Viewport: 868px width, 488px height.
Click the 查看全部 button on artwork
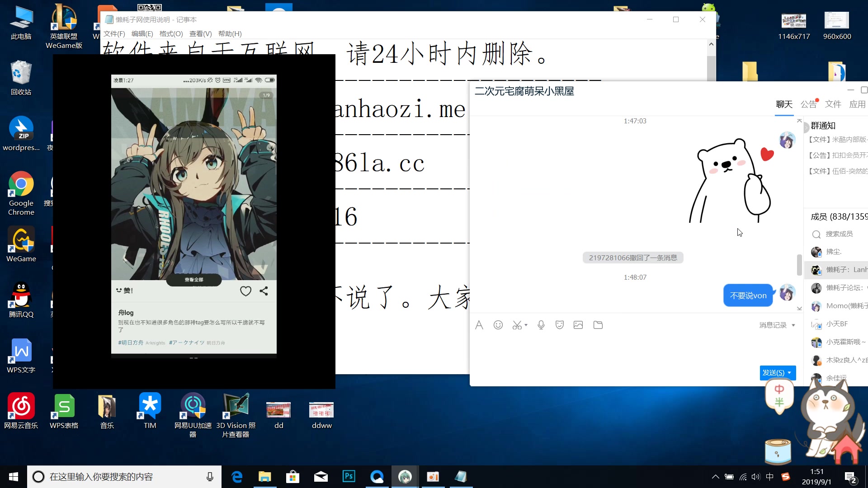coord(193,280)
